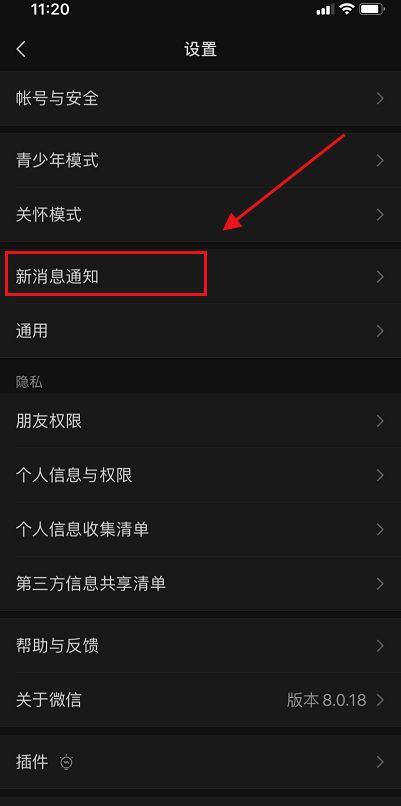
Task: Tap the battery icon in status bar
Action: coord(373,9)
